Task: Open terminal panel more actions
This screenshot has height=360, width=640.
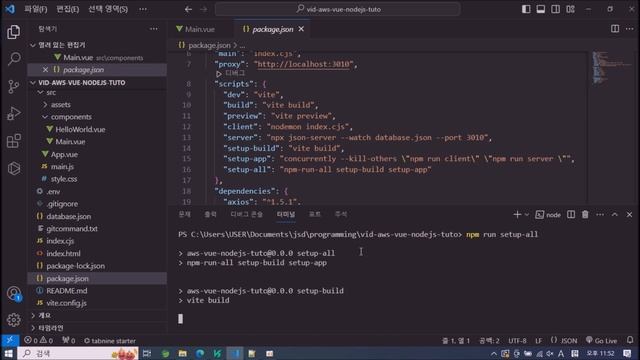Action: pos(600,214)
